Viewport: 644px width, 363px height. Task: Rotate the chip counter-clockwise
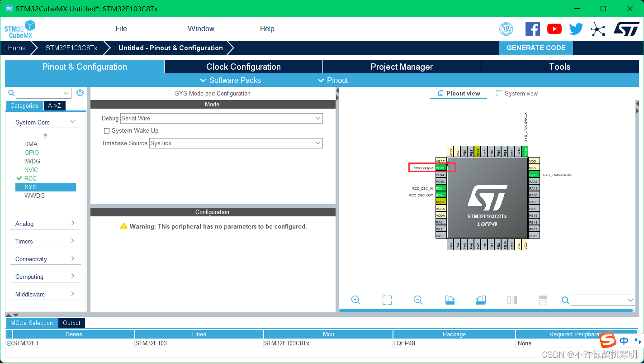pos(481,300)
